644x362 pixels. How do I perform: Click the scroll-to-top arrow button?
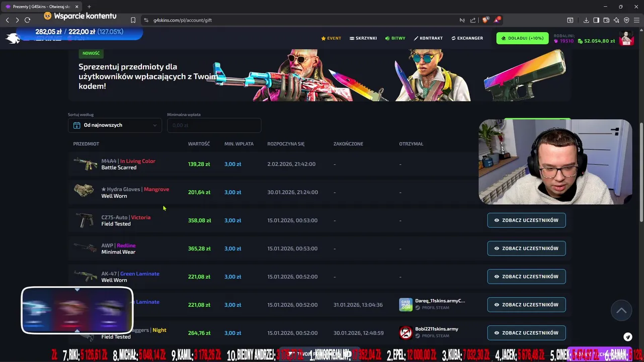(621, 311)
